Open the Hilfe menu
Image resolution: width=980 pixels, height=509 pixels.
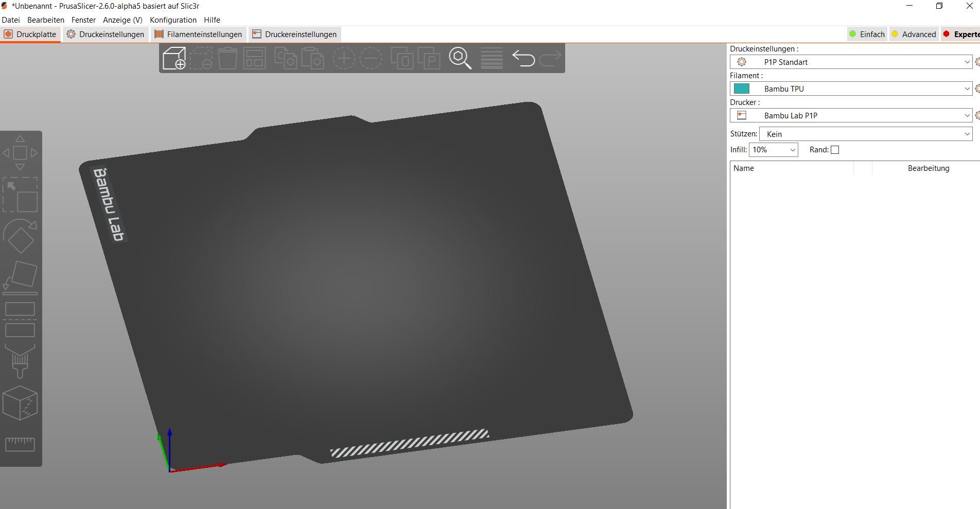(212, 20)
